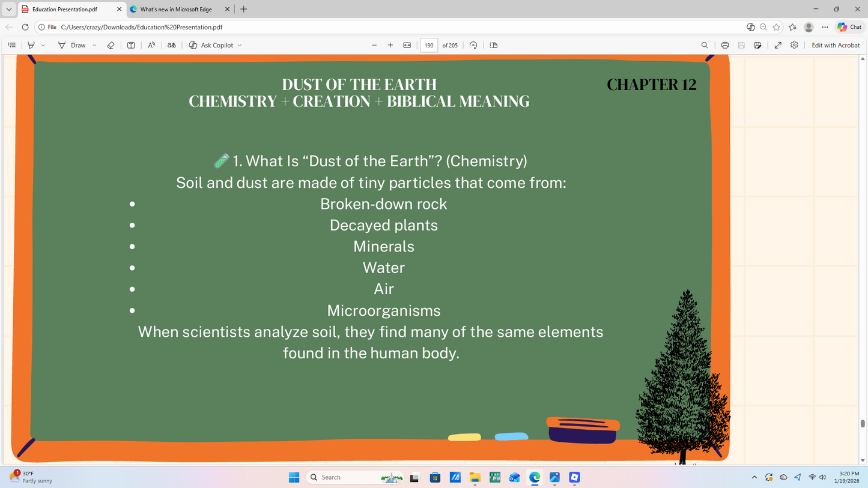Open the page view options
Screen dimensions: 868x488
point(494,45)
